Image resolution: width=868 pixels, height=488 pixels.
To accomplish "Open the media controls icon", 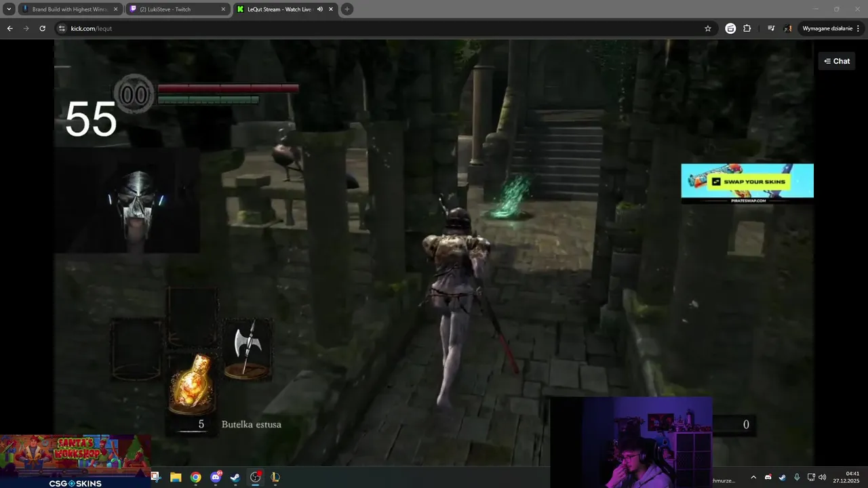I will pyautogui.click(x=771, y=28).
